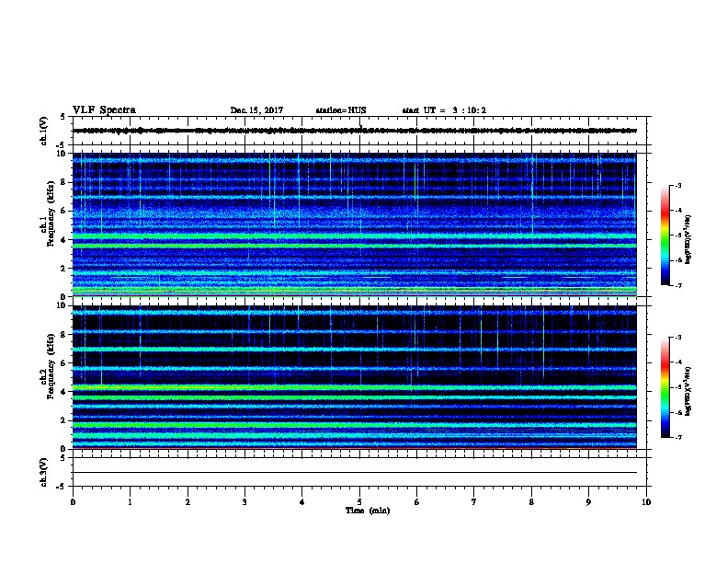This screenshot has height=563, width=728.
Task: Click the "10" tick on the time axis
Action: point(646,502)
